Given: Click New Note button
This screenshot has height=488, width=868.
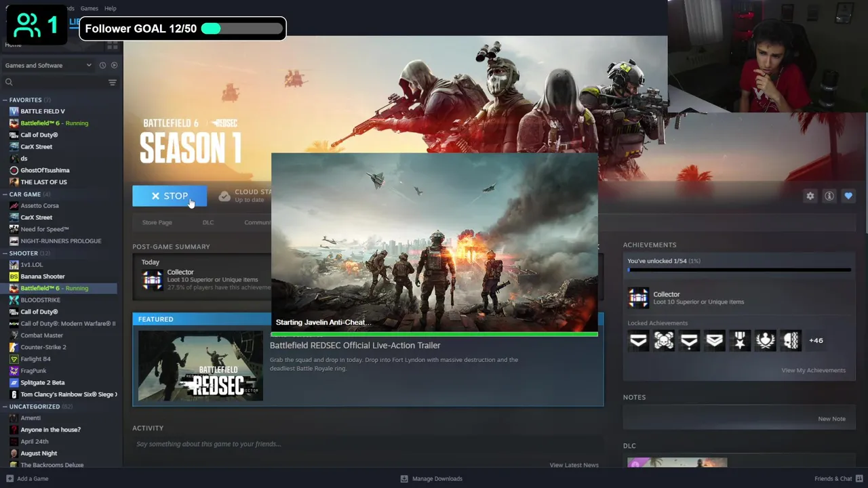Looking at the screenshot, I should [831, 419].
